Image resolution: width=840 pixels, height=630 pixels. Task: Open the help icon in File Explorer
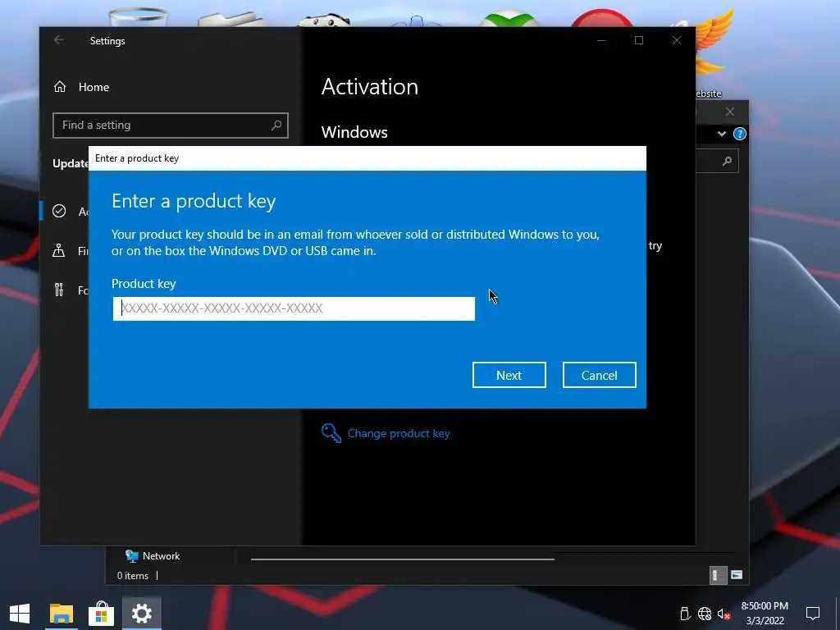pos(740,134)
